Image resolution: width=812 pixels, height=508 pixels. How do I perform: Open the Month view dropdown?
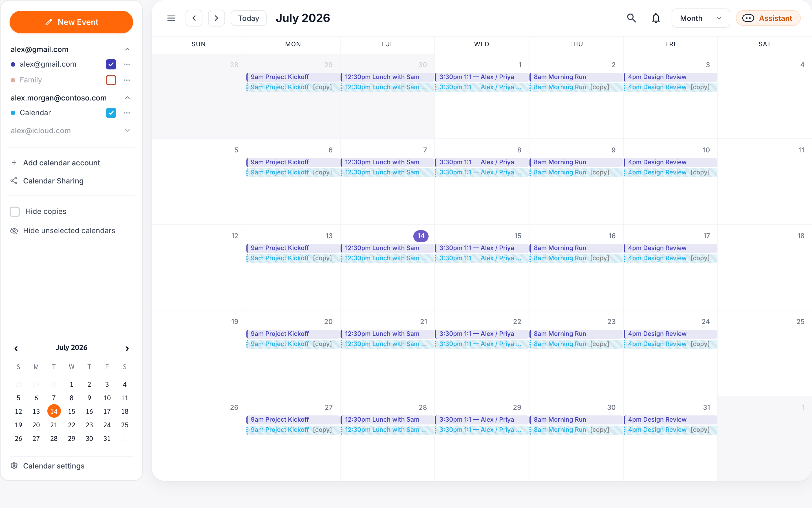(701, 18)
